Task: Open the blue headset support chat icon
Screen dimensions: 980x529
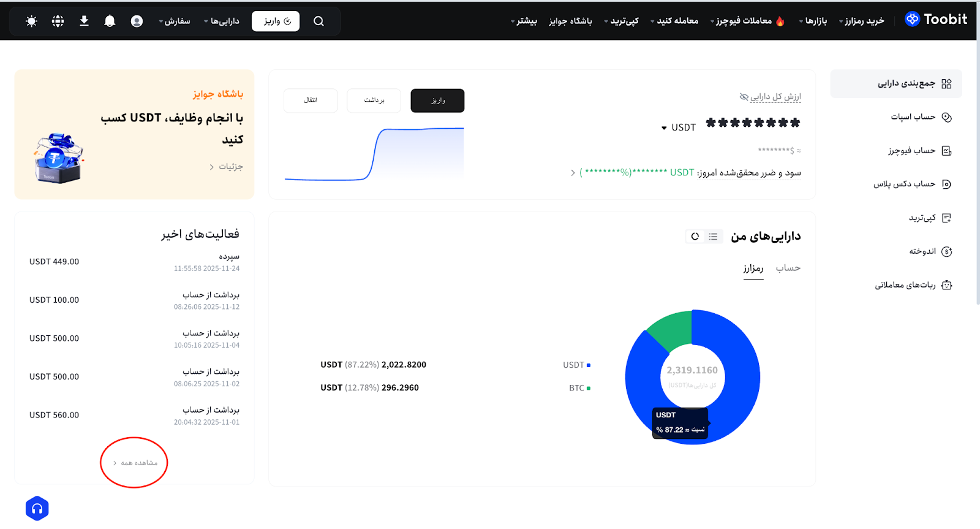Action: click(37, 508)
